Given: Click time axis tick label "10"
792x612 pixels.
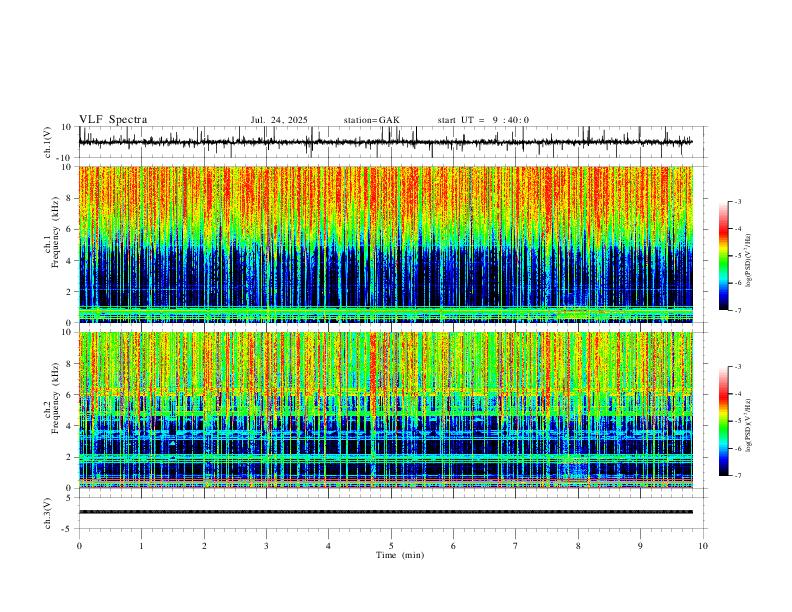Looking at the screenshot, I should coord(703,546).
